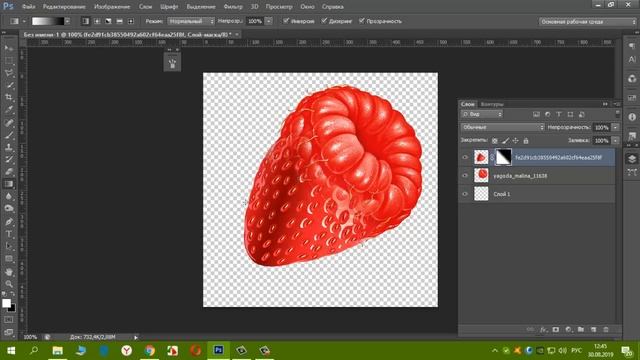Select the Eyedropper tool
The height and width of the screenshot is (360, 640).
pos(9,110)
